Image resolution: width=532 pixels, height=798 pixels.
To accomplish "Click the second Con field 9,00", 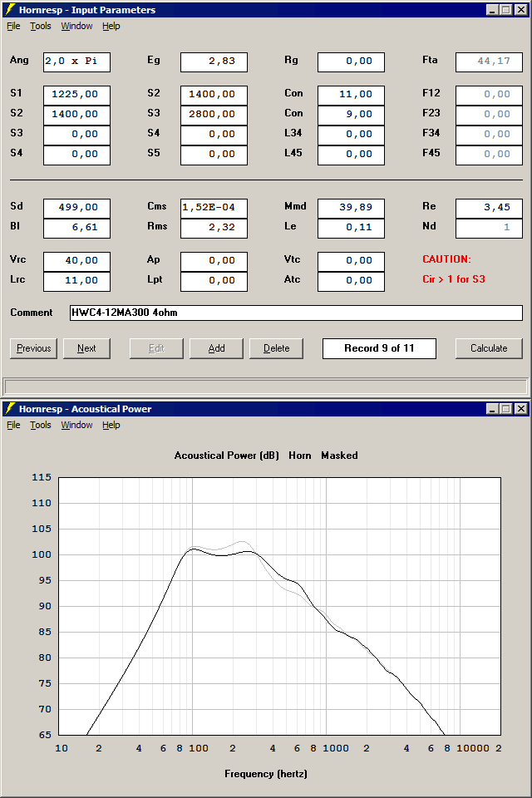I will tap(352, 115).
